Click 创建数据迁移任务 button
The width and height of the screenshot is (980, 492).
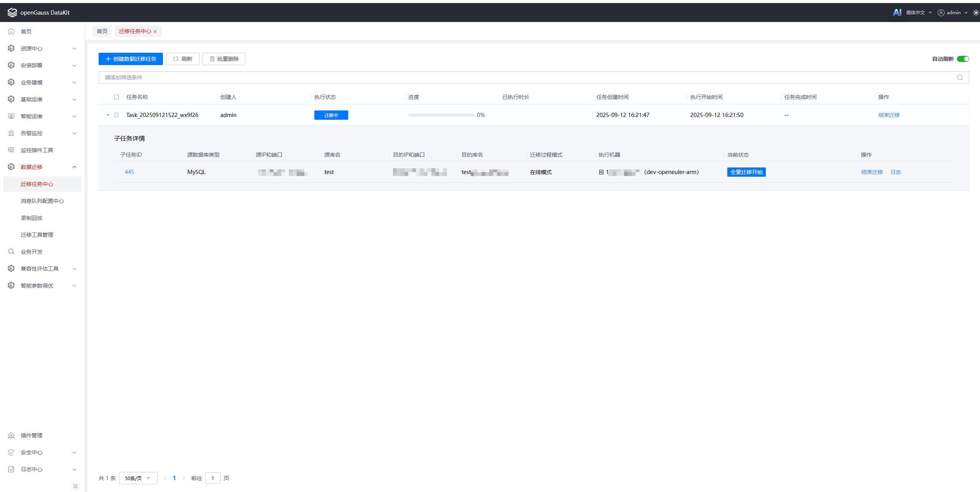[131, 59]
